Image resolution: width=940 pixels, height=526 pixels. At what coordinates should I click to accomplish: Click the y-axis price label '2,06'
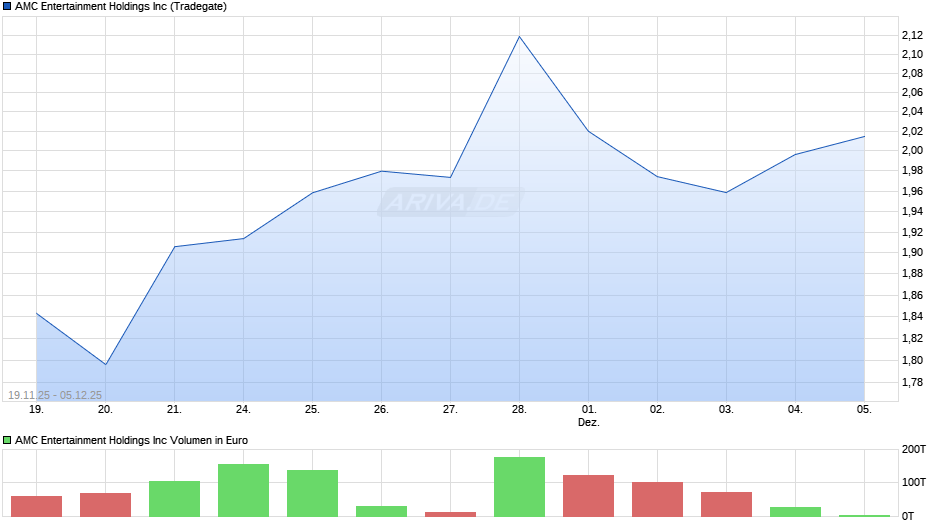point(912,92)
